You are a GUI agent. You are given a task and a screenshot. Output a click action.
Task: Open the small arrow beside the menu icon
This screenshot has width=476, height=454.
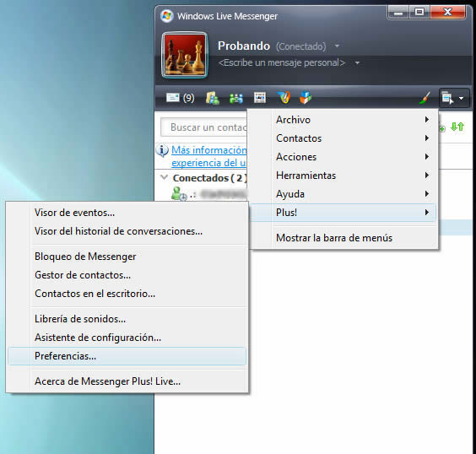click(x=461, y=99)
